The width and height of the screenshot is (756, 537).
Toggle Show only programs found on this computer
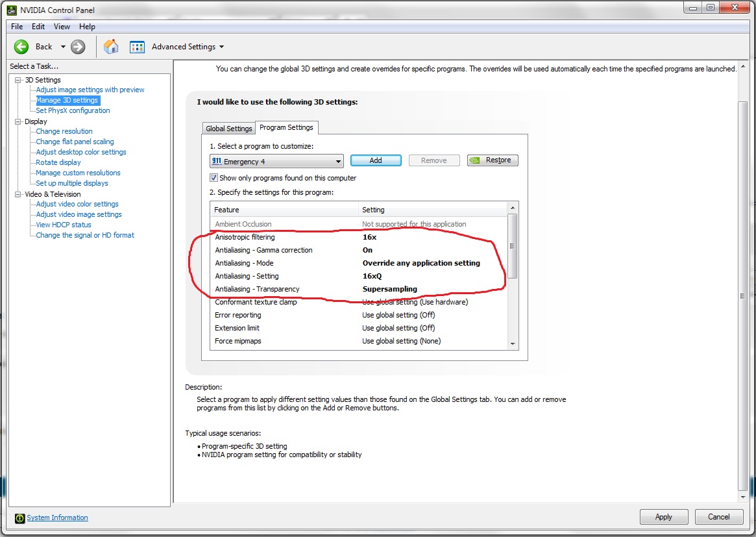point(213,178)
